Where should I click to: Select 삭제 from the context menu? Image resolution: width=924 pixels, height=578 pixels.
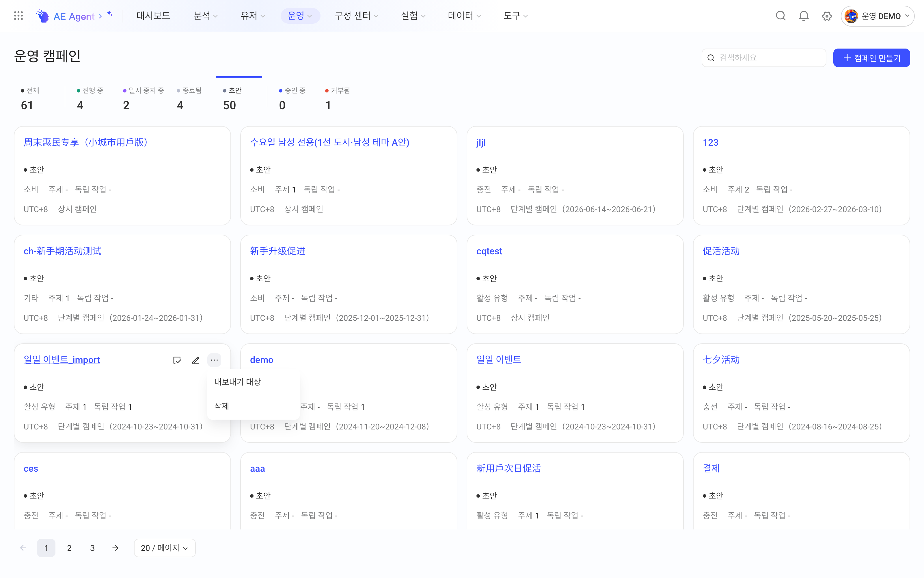(253, 406)
